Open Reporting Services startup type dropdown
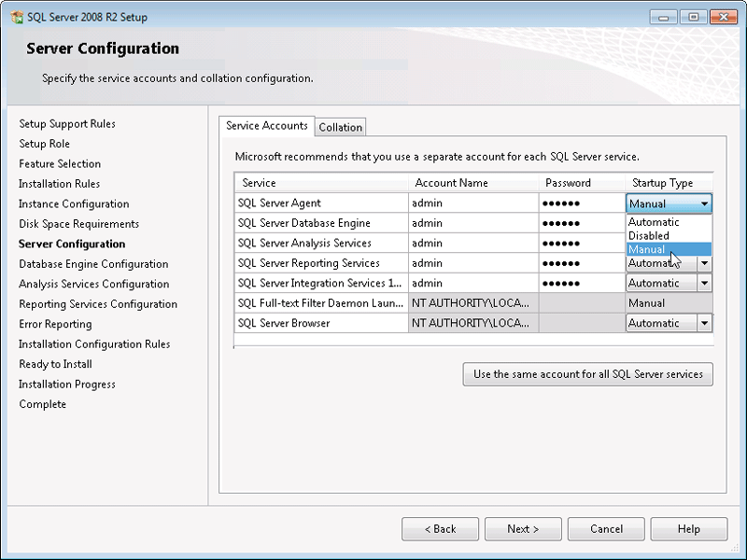This screenshot has width=747, height=560. [x=704, y=264]
